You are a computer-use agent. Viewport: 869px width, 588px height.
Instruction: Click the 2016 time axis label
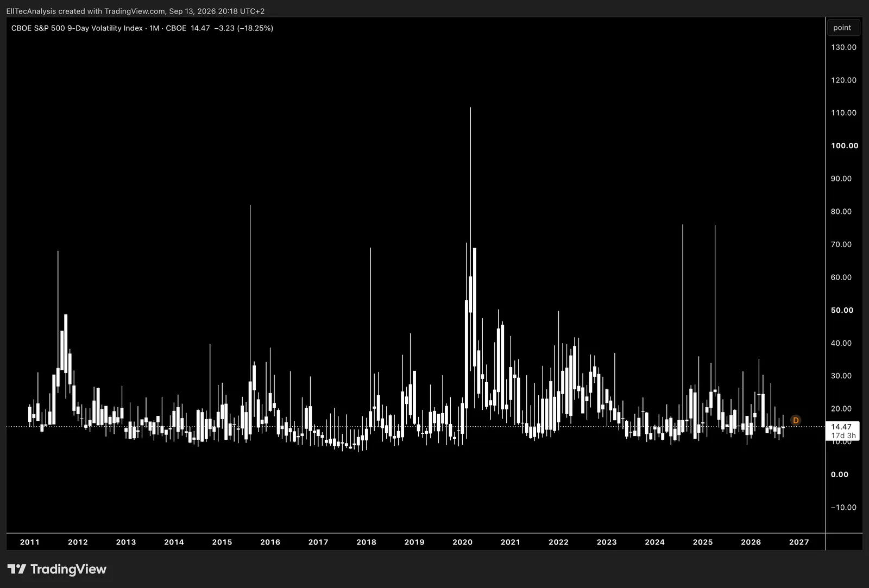point(270,542)
